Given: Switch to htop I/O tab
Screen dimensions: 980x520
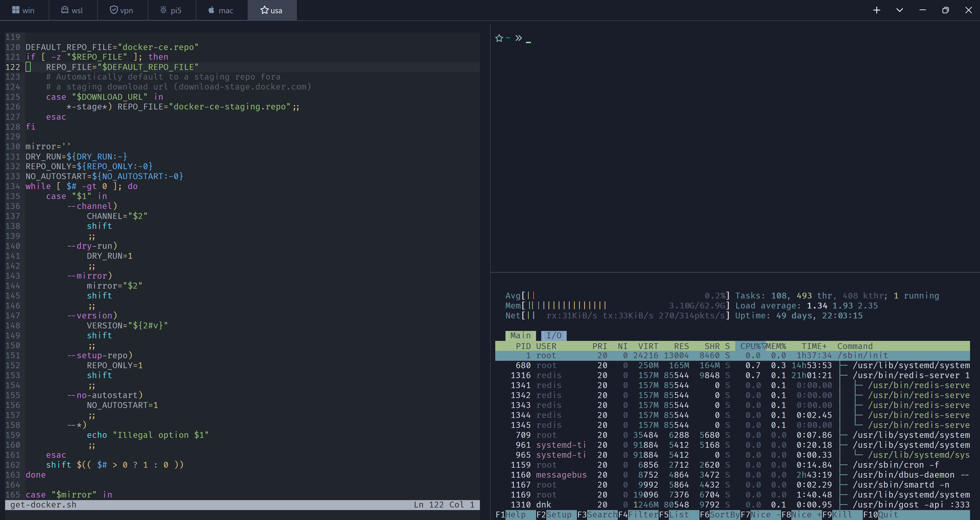Looking at the screenshot, I should click(553, 335).
